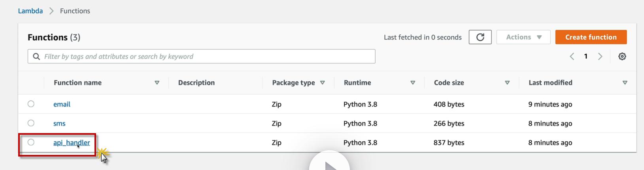Open table preferences gear icon
The width and height of the screenshot is (644, 170).
[x=622, y=56]
